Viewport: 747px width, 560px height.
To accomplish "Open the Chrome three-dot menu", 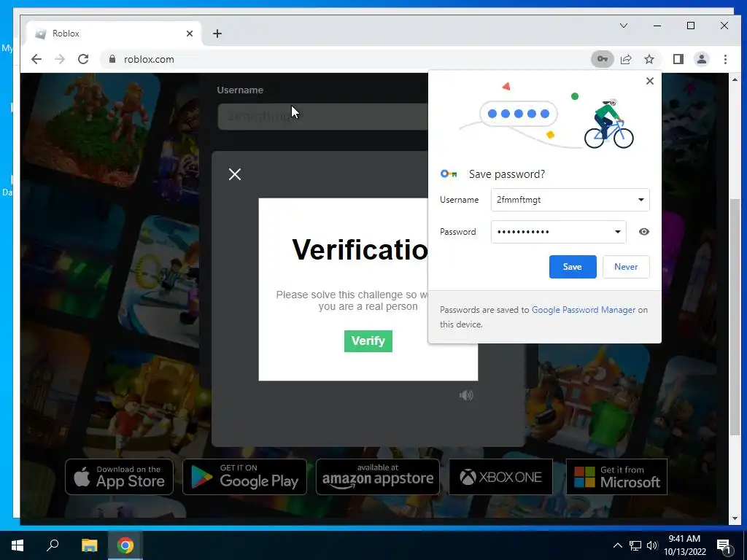I will [x=725, y=59].
